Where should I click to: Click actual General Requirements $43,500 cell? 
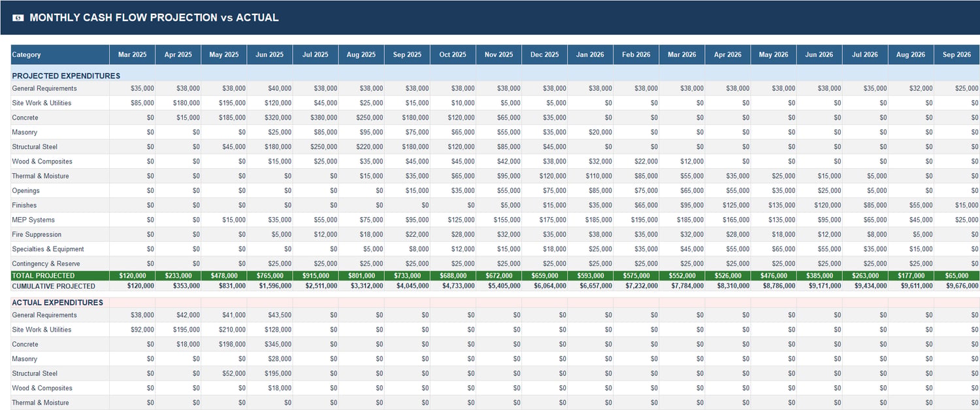point(270,315)
